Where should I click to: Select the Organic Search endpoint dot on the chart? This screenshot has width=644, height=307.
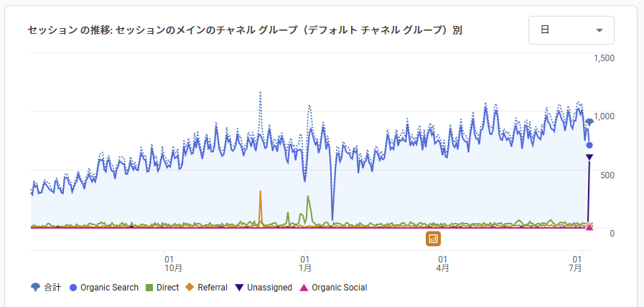[x=589, y=145]
